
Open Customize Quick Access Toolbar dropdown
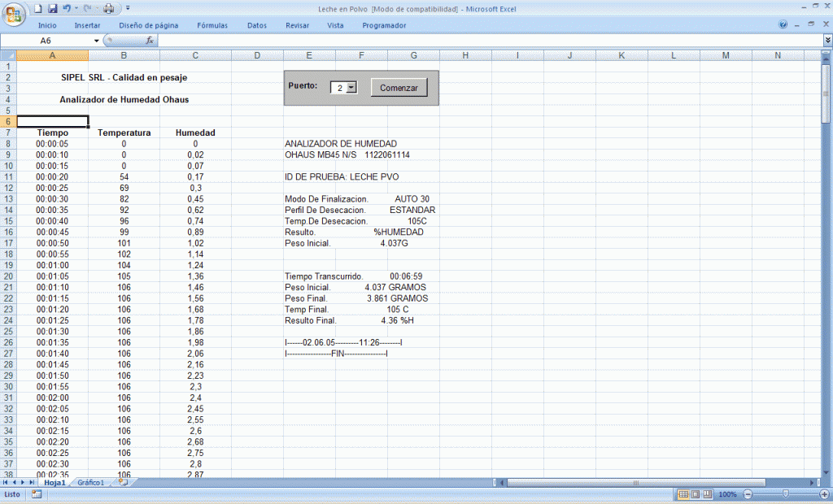coord(128,9)
